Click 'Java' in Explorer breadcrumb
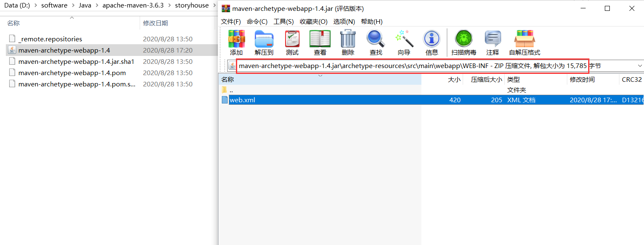The width and height of the screenshot is (644, 245). pyautogui.click(x=85, y=5)
